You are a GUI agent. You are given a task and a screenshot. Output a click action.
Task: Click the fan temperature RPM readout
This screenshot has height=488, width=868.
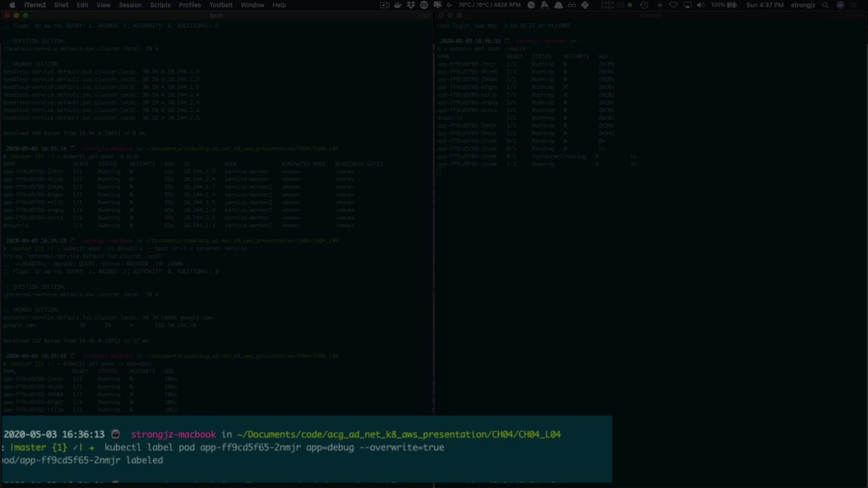click(489, 5)
